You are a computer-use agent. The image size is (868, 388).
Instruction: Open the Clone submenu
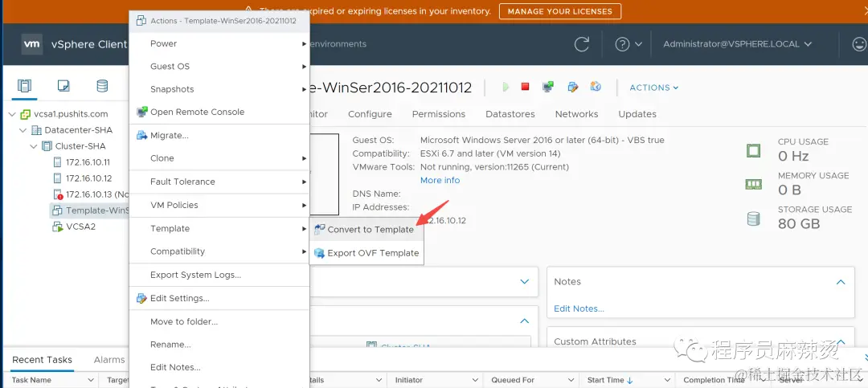(219, 158)
